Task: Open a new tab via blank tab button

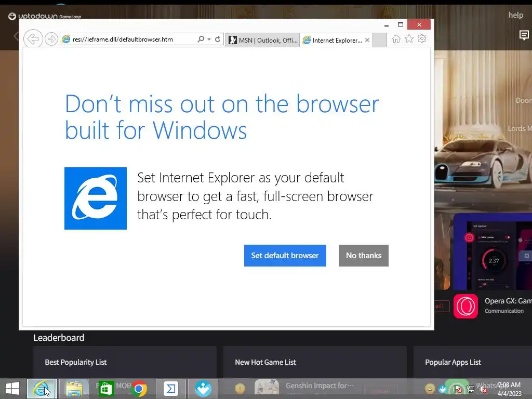Action: [380, 41]
